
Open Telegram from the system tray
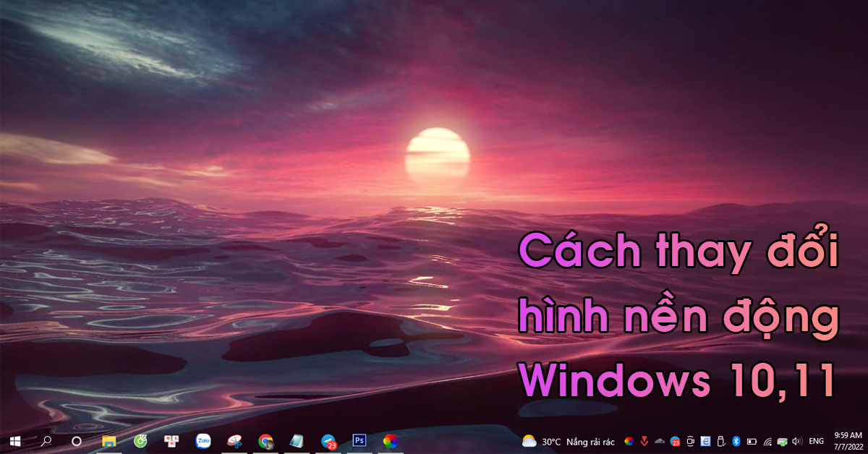(675, 441)
